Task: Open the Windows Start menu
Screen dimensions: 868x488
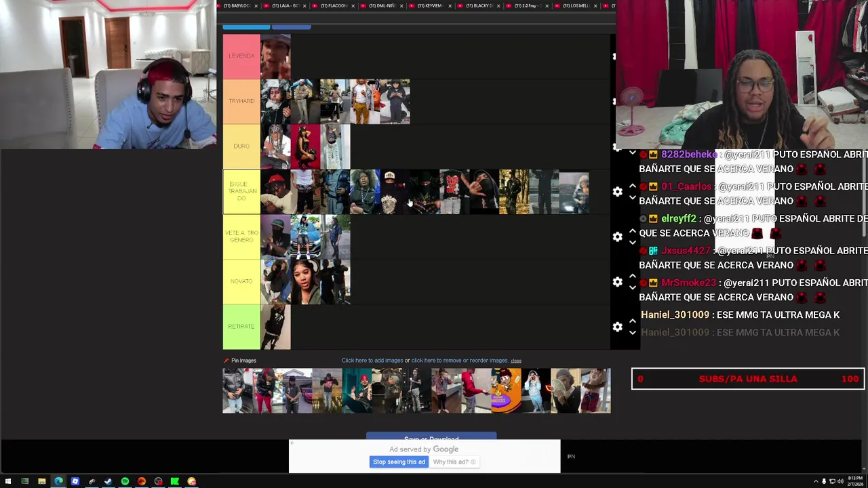Action: tap(8, 481)
